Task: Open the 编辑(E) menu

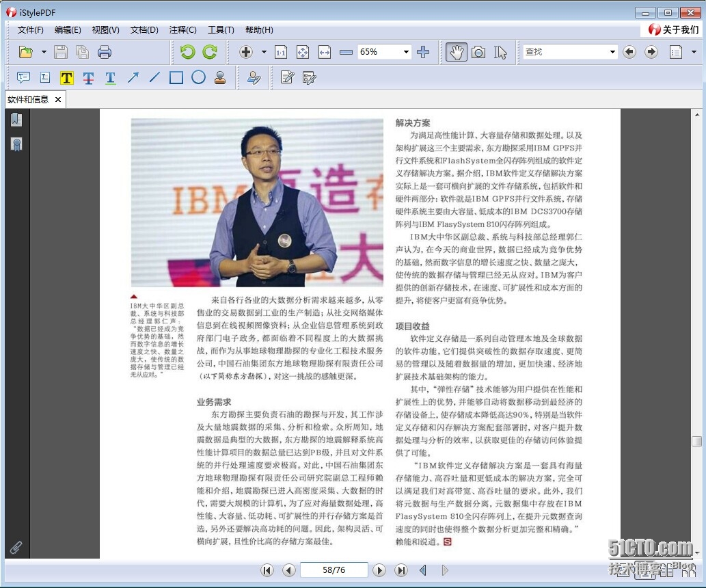Action: tap(68, 30)
